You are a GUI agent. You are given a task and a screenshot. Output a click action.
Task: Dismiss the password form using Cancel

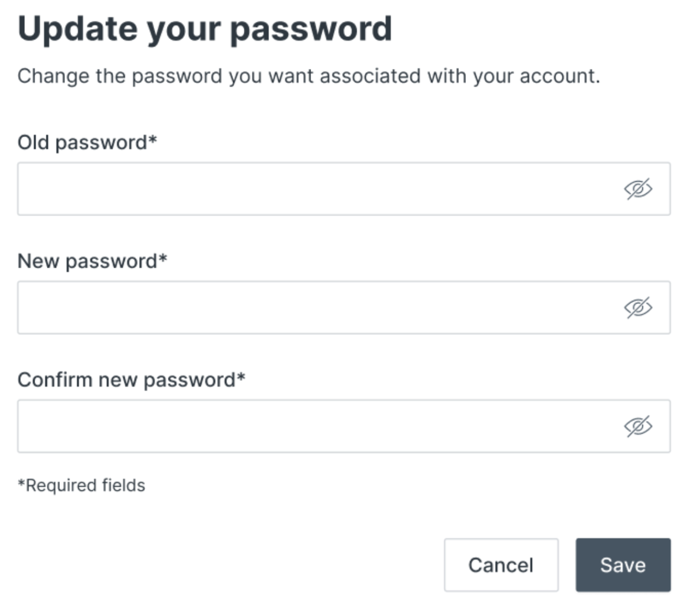pyautogui.click(x=501, y=565)
